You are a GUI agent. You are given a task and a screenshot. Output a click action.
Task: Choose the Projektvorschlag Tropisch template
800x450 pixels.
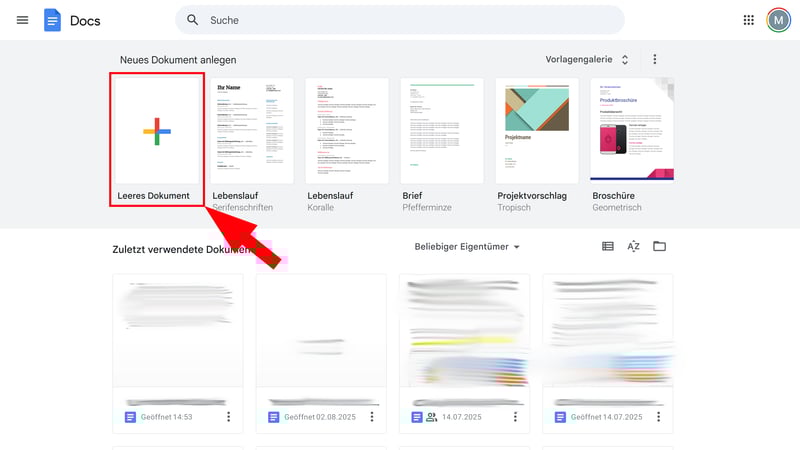coord(537,131)
